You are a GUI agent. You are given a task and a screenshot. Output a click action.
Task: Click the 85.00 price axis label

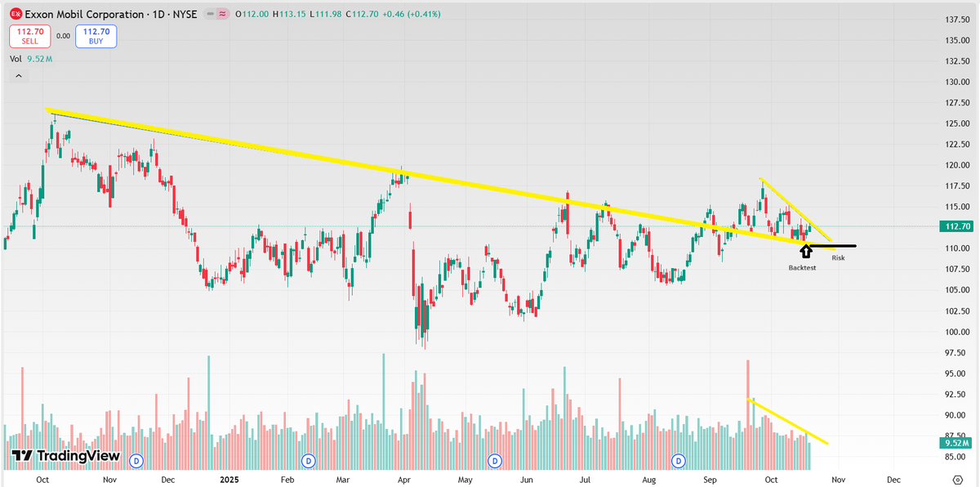[955, 457]
